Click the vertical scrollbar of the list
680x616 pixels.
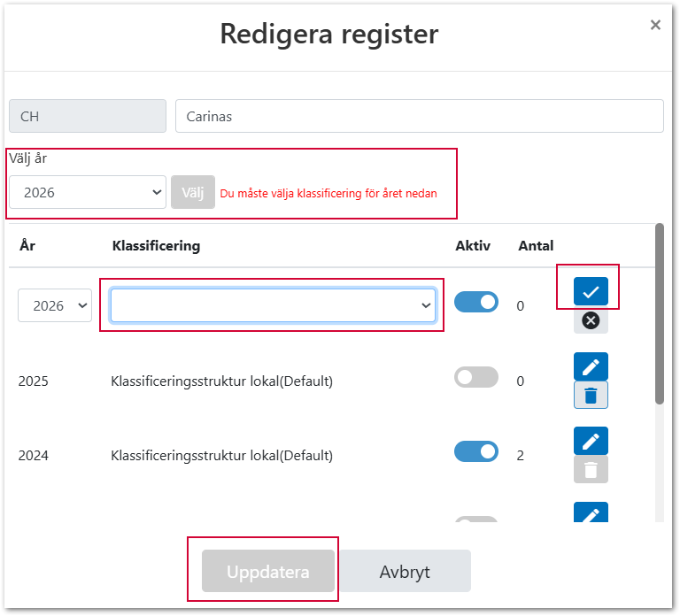(659, 312)
